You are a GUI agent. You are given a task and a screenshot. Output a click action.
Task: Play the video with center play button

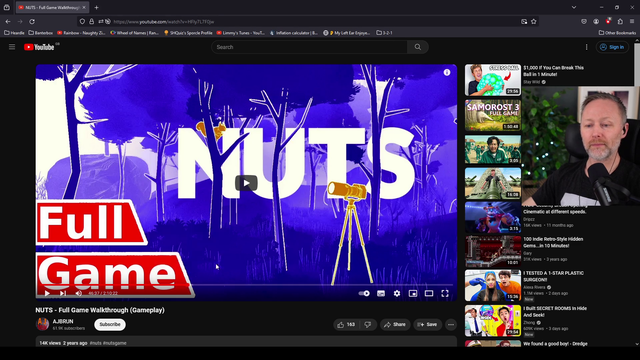246,183
